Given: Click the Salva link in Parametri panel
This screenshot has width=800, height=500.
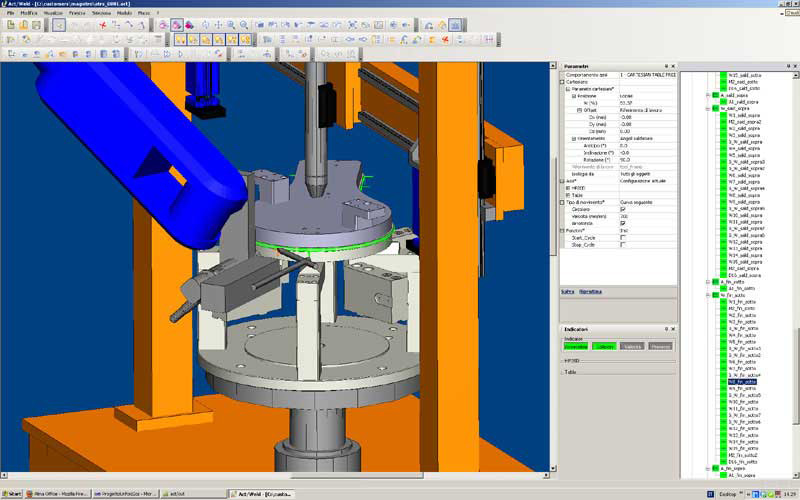Looking at the screenshot, I should (x=566, y=291).
